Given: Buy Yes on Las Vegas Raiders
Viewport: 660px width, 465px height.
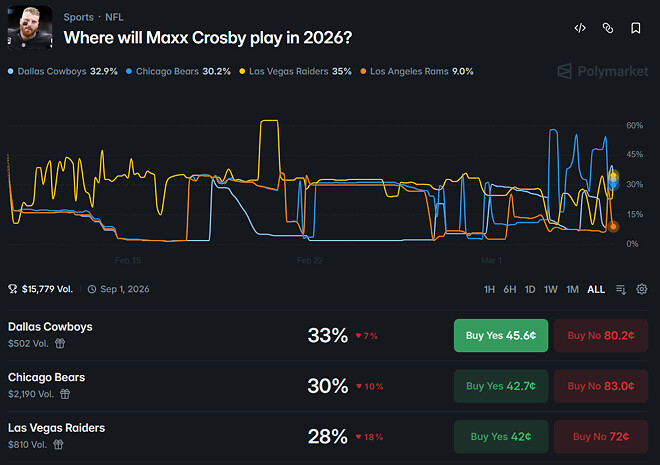Looking at the screenshot, I should 501,436.
